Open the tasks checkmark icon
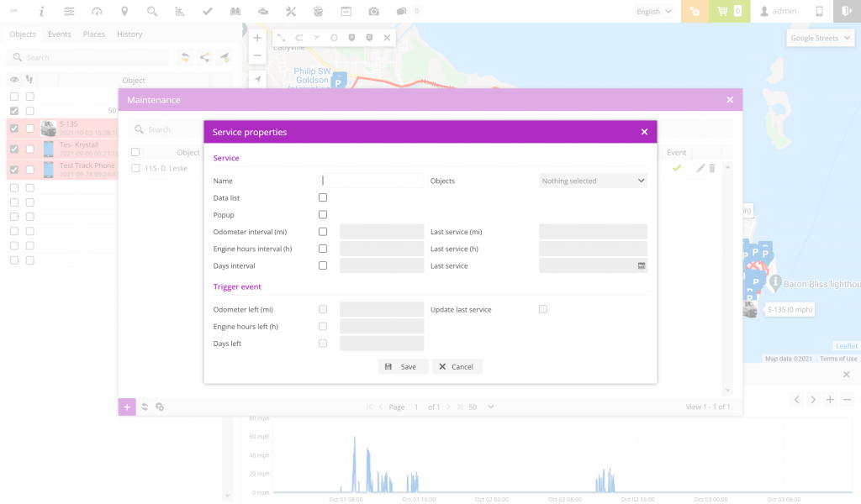The image size is (861, 504). (208, 11)
